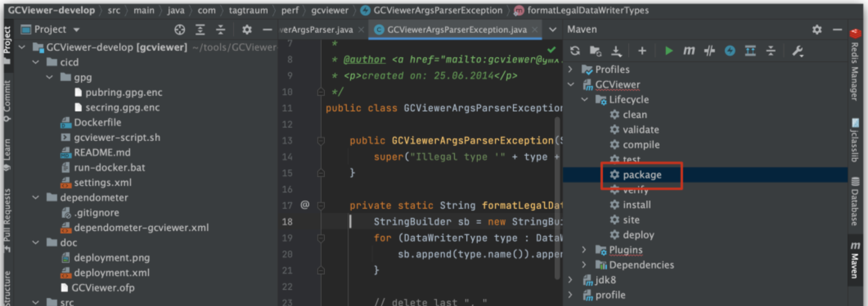Screen dimensions: 868x306
Task: Expand the Dependencies node
Action: (585, 265)
